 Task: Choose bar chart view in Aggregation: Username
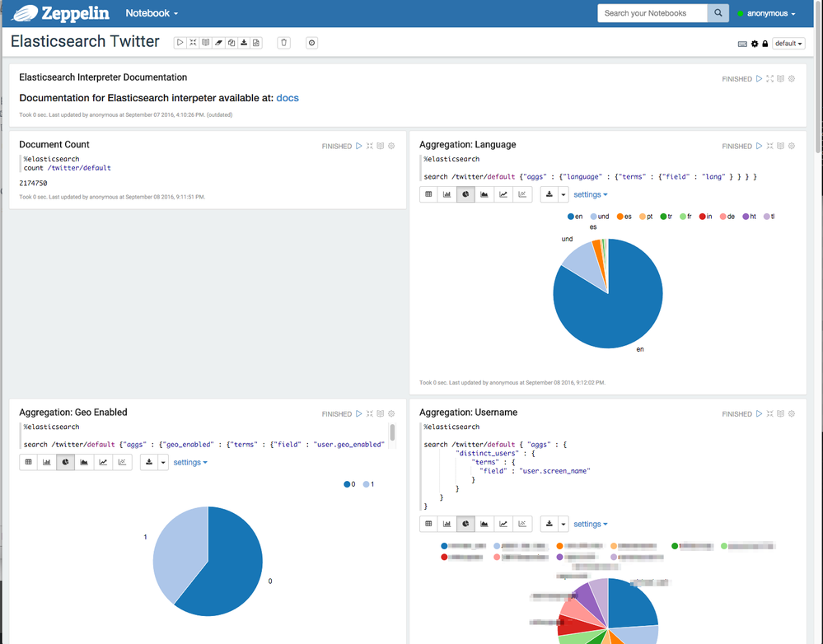[x=447, y=524]
